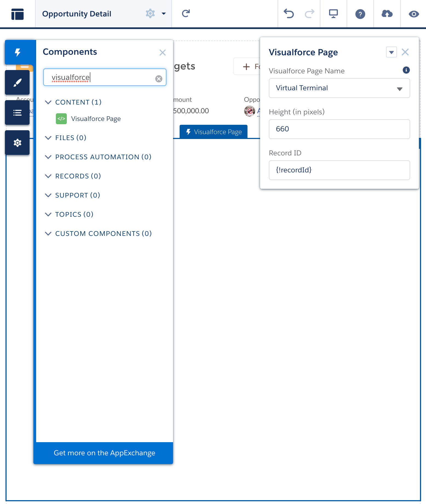The width and height of the screenshot is (426, 504).
Task: Expand the Opportunity Detail page dropdown arrow
Action: click(x=164, y=13)
